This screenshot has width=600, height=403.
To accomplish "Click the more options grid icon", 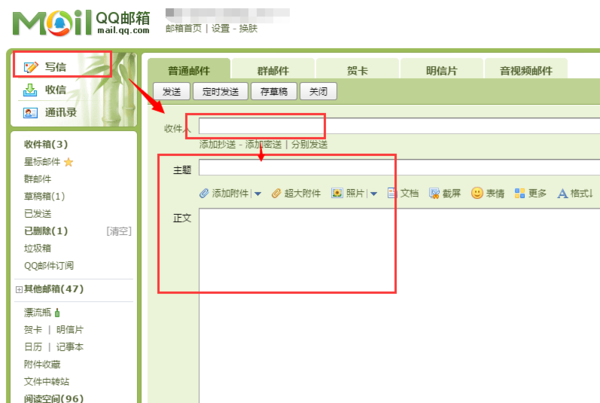I will point(520,193).
